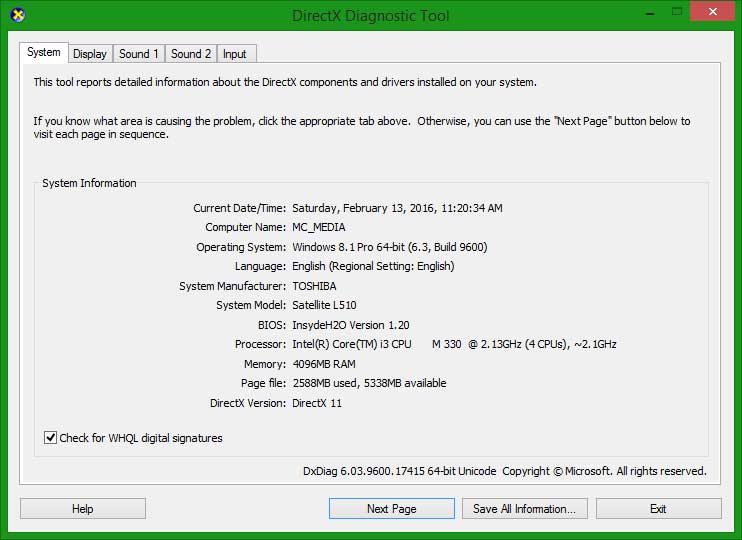This screenshot has height=540, width=742.
Task: Click the Memory label
Action: tap(265, 364)
